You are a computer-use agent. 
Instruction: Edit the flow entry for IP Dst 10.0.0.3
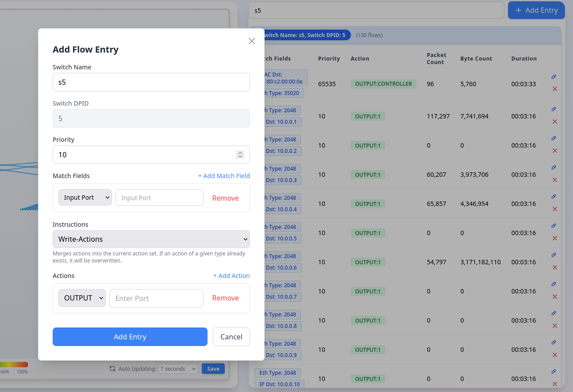tap(554, 167)
